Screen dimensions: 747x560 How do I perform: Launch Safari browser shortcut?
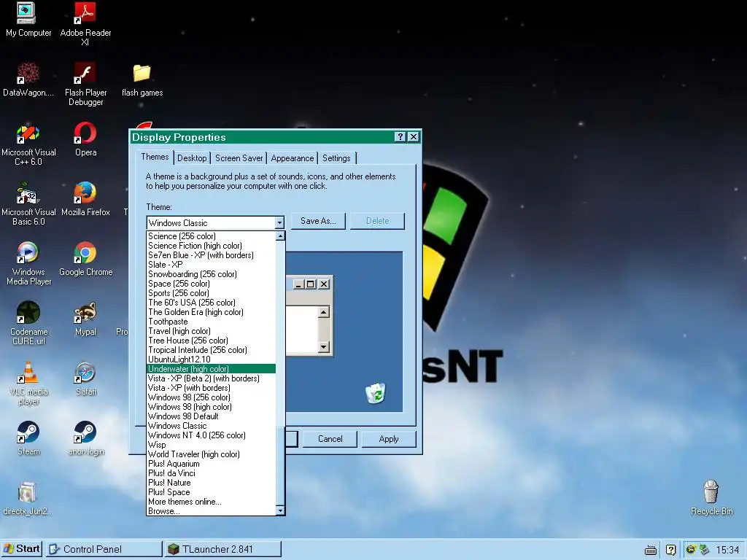[85, 378]
